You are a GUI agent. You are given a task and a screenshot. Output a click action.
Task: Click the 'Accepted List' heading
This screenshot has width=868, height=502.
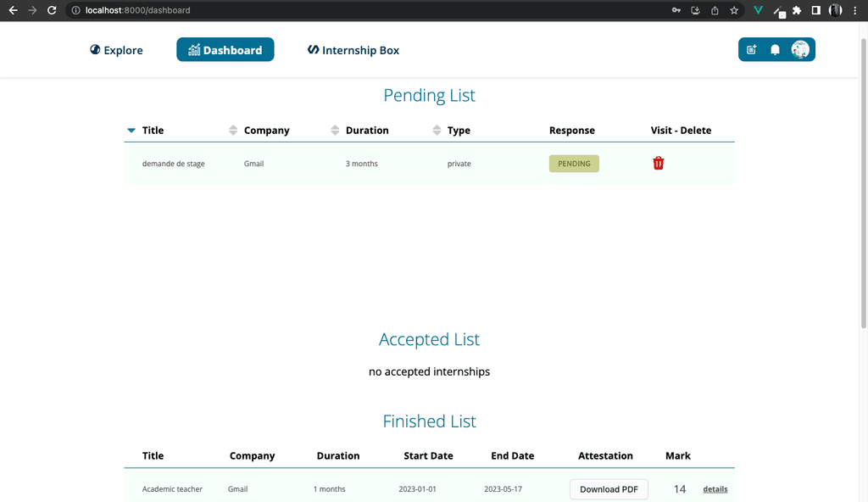coord(429,339)
